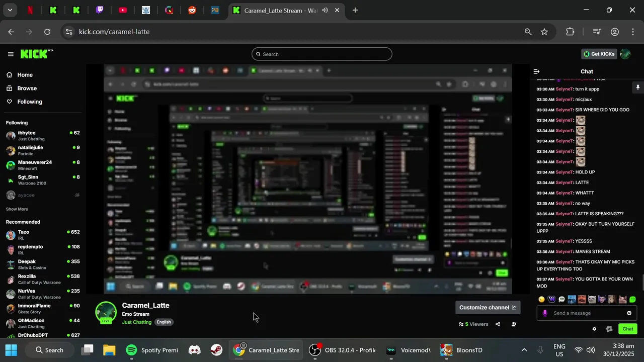Screen dimensions: 644x362
Task: Click chat message 'LATTE IS SPEAKING???'
Action: click(x=599, y=214)
